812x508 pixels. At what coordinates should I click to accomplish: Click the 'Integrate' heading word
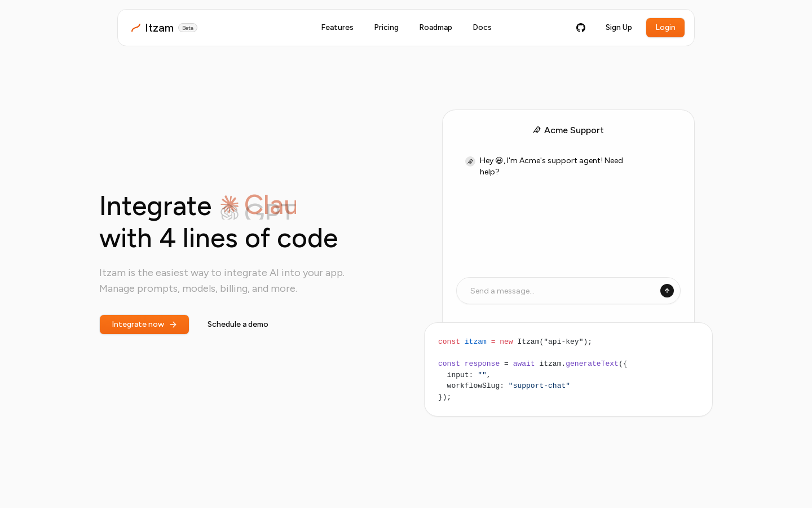[156, 206]
